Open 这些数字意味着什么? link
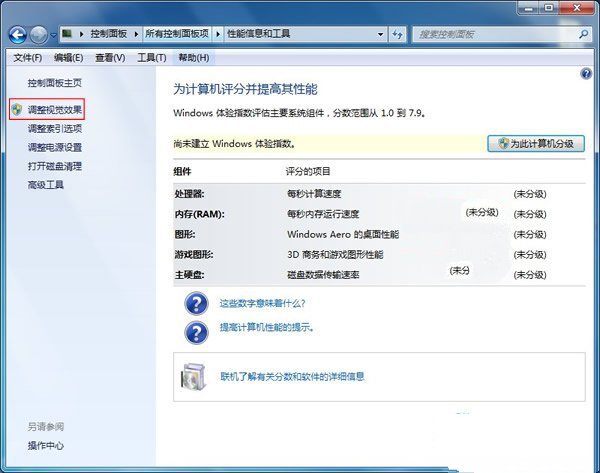 (262, 303)
